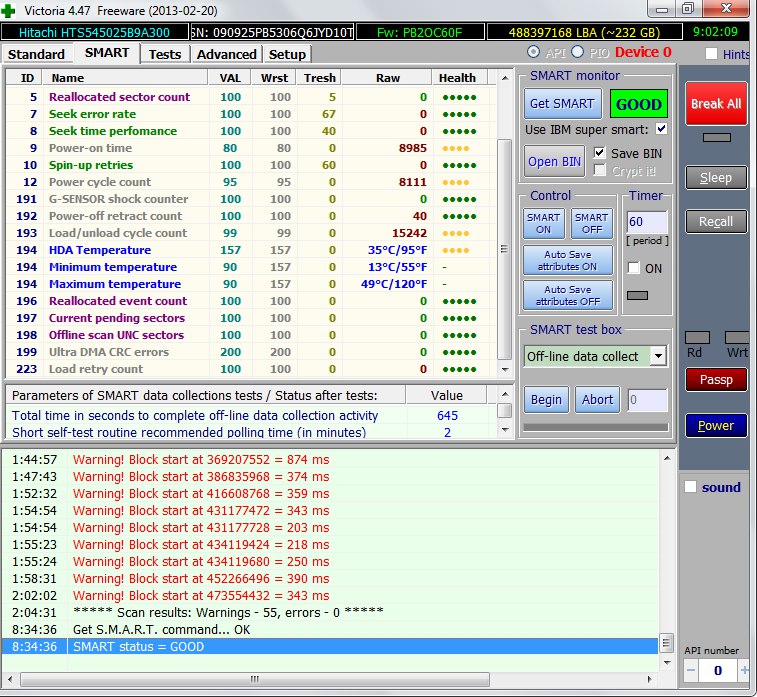Switch to the Tests tab
The image size is (757, 697).
[165, 54]
